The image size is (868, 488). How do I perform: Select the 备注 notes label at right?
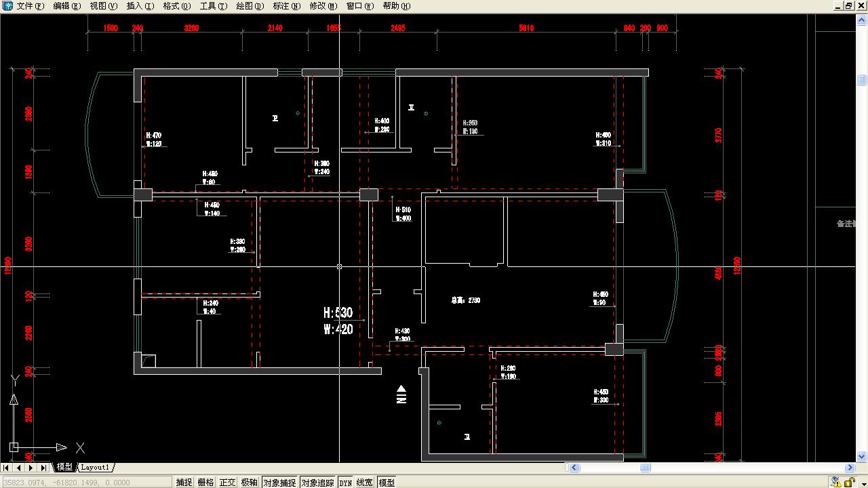coord(846,224)
